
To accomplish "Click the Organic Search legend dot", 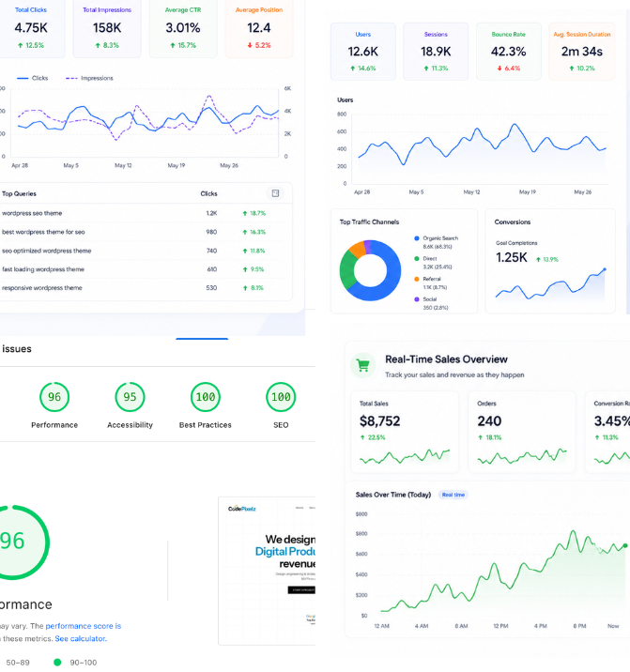I will (x=417, y=238).
